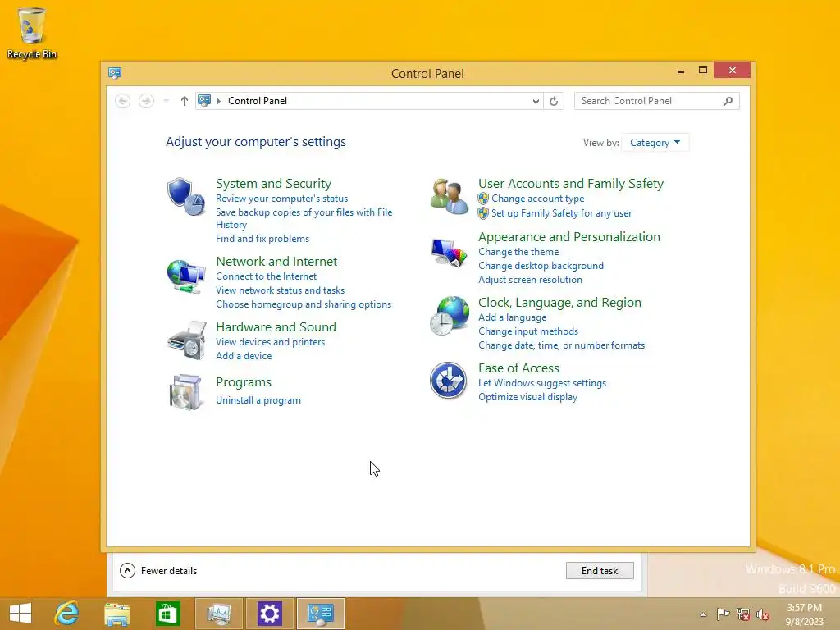Click Change account type
This screenshot has height=630, width=840.
coord(538,199)
